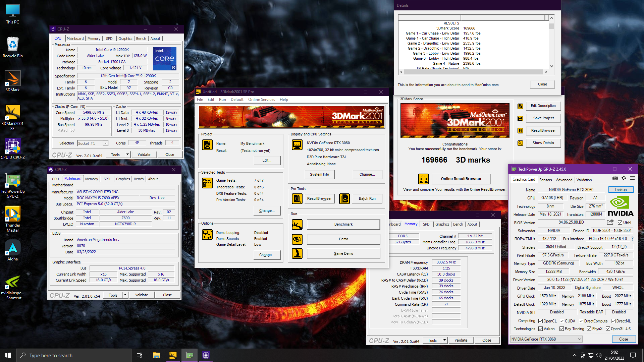Select the nvidiaInspector shortcut icon

13,287
